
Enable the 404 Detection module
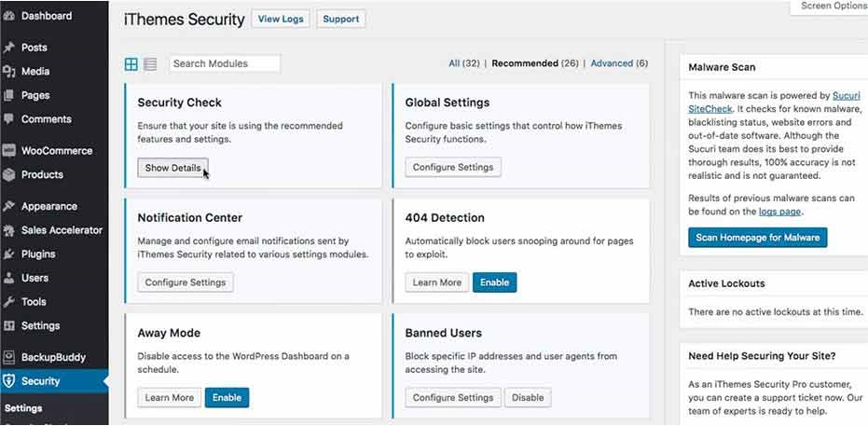click(x=494, y=282)
